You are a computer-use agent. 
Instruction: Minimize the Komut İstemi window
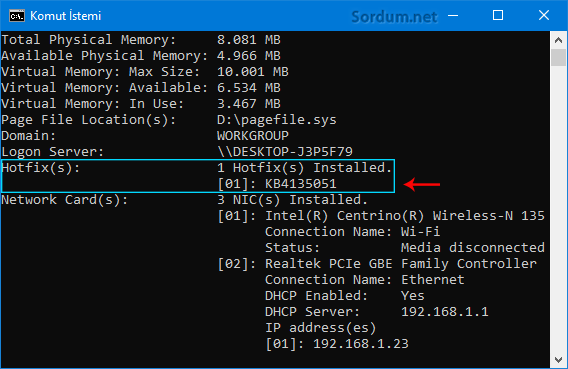click(453, 16)
